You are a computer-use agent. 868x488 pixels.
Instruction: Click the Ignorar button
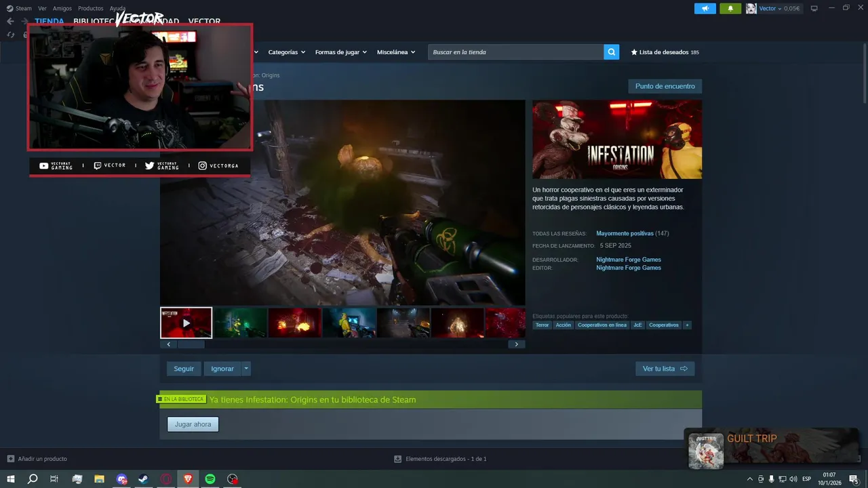[x=222, y=369]
